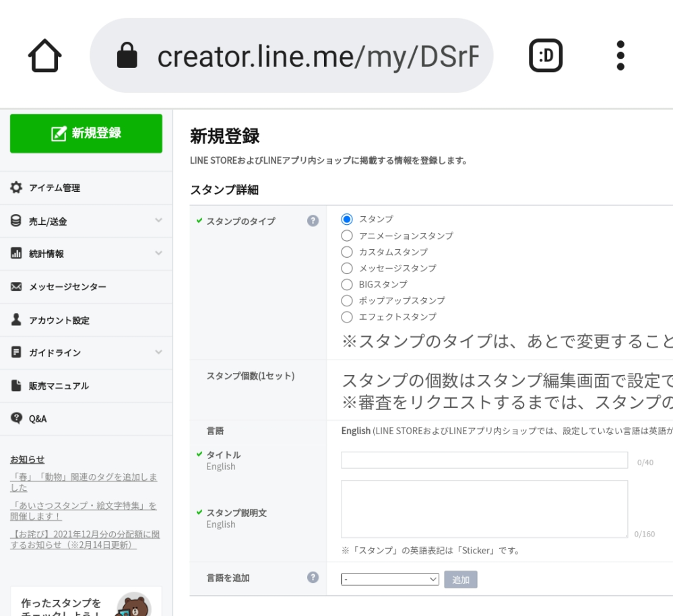This screenshot has height=616, width=673.
Task: Select エフェクトスタンプ radio option
Action: [347, 317]
